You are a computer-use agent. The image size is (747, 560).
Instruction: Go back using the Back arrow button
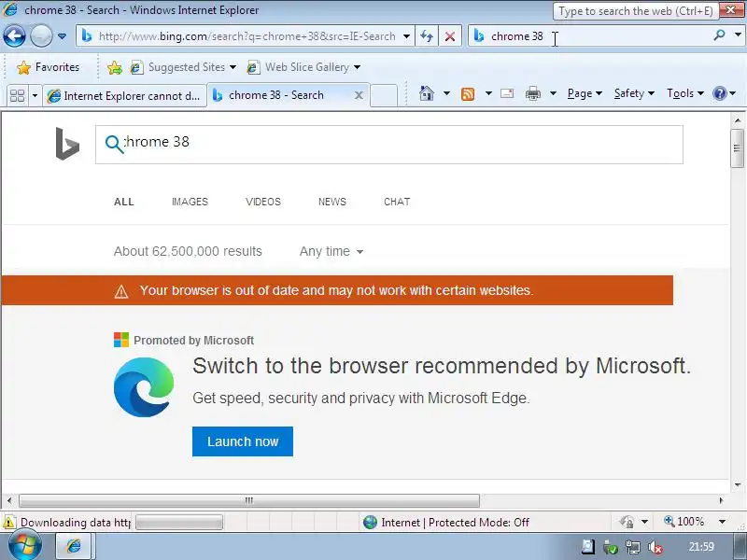click(14, 36)
